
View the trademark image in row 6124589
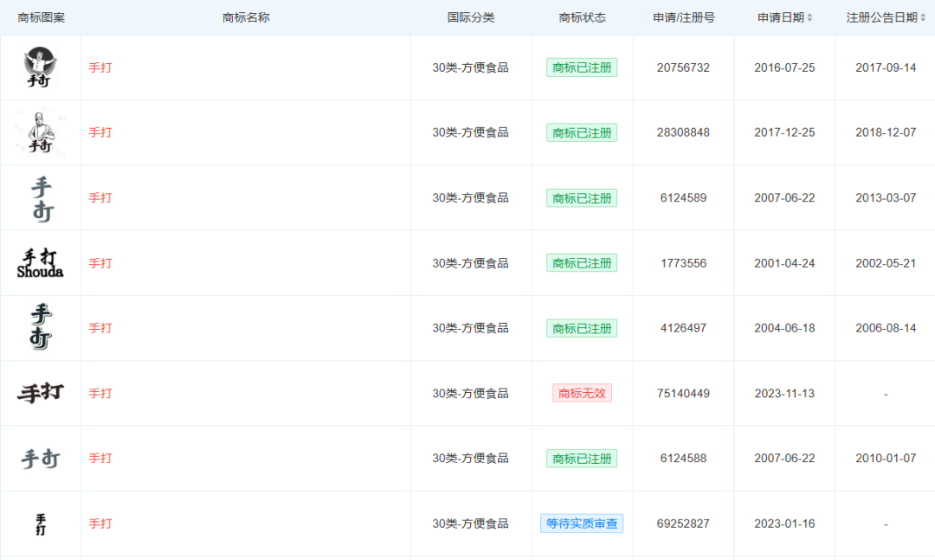pyautogui.click(x=40, y=198)
